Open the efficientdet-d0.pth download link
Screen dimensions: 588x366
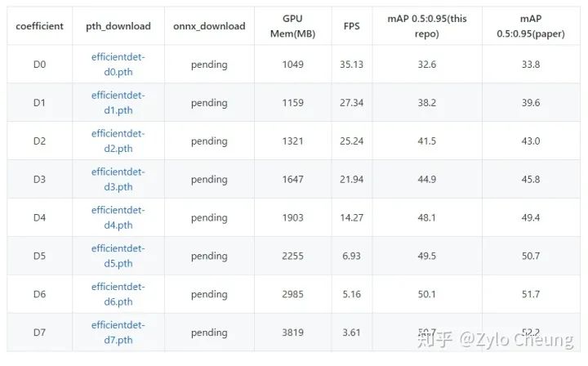pyautogui.click(x=118, y=64)
